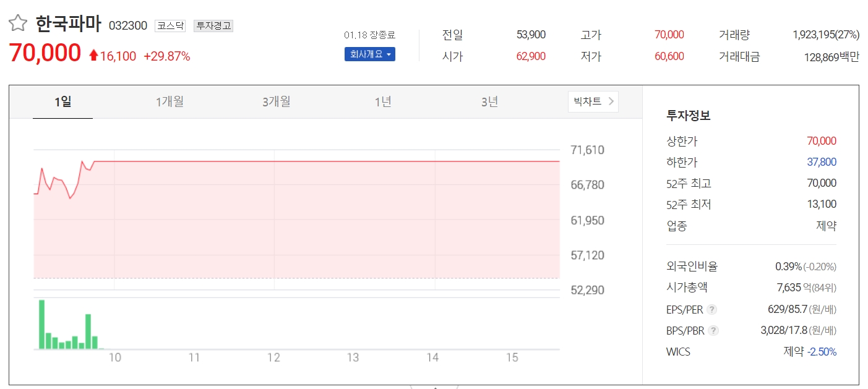Click the x-axis time label 12
868x389 pixels.
(x=273, y=357)
